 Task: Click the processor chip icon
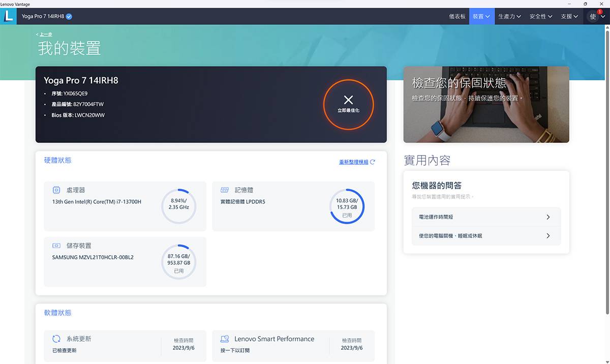56,190
